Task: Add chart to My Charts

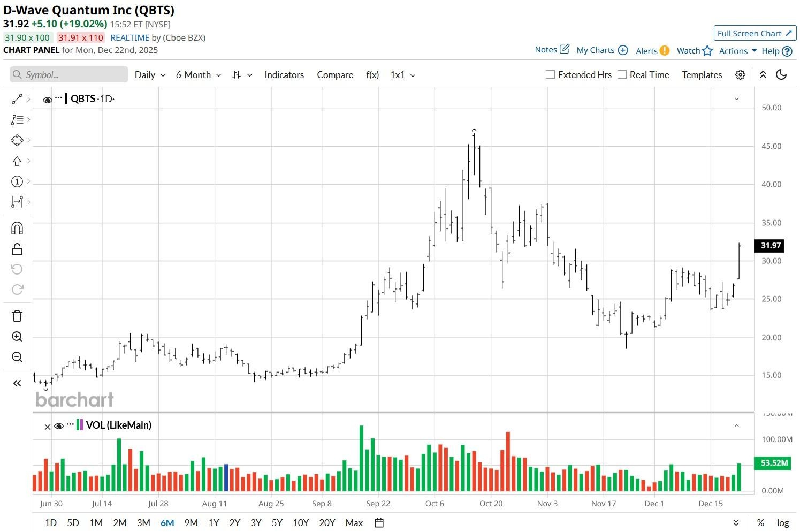Action: point(602,50)
